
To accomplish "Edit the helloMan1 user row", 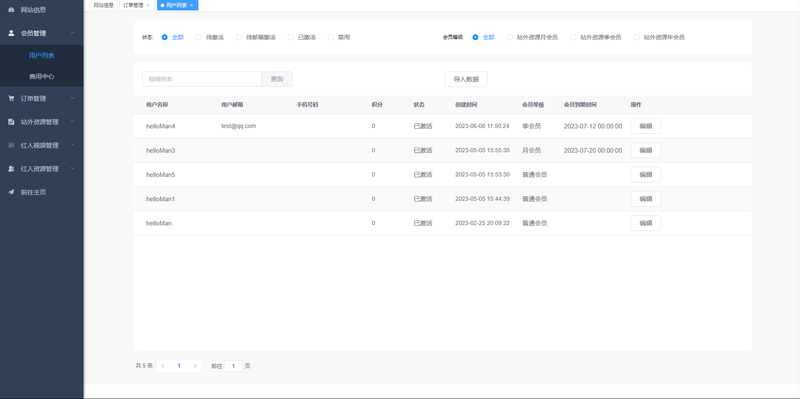I will [646, 199].
